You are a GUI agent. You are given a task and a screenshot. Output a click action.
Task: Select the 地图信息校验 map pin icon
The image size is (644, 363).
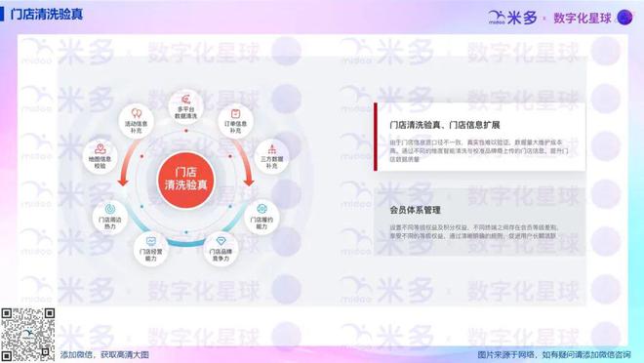click(x=100, y=148)
